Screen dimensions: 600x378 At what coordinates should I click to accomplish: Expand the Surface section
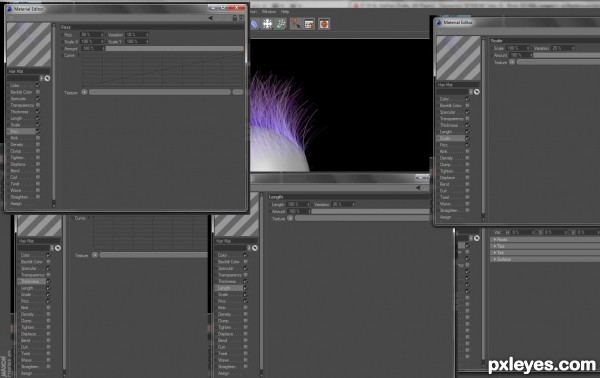[545, 259]
